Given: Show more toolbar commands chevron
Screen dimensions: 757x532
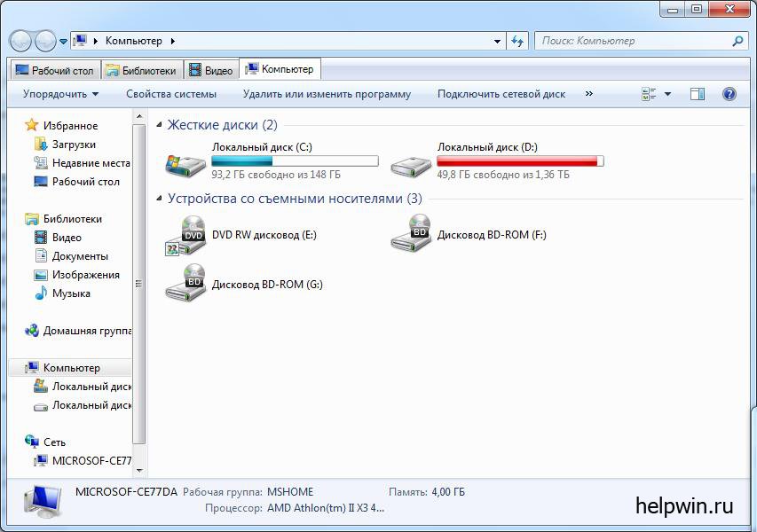Looking at the screenshot, I should 588,94.
